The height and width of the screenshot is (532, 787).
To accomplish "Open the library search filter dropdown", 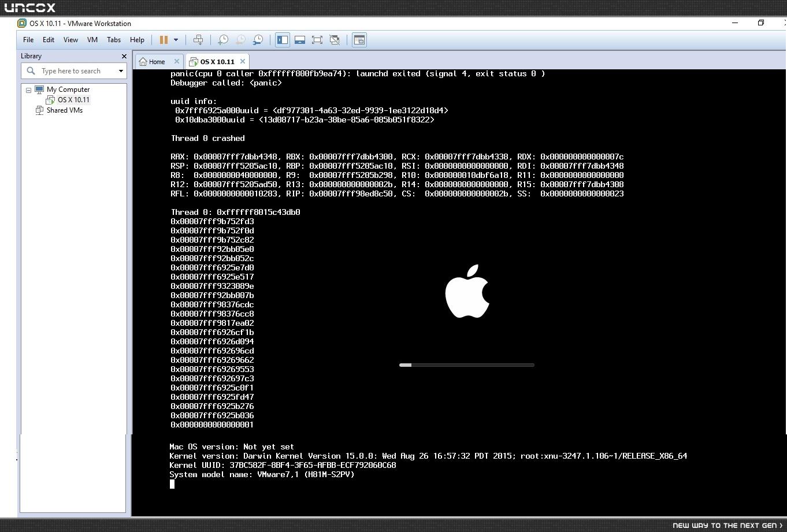I will click(x=121, y=71).
